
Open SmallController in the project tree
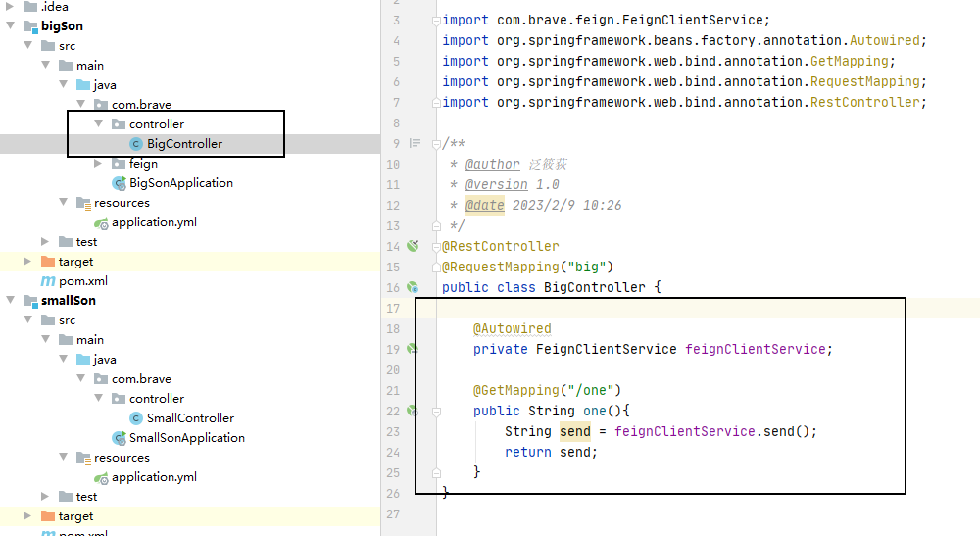click(x=190, y=418)
